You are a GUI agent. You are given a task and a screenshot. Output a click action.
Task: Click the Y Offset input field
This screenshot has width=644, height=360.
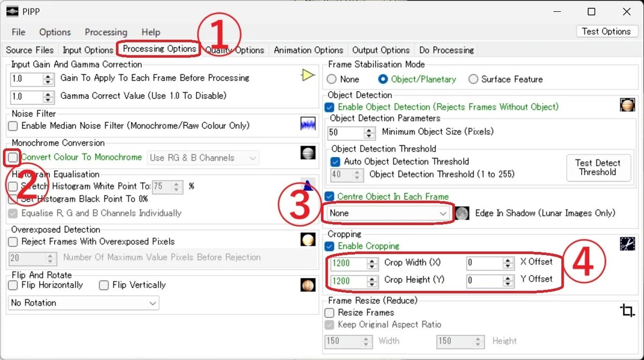tap(484, 280)
